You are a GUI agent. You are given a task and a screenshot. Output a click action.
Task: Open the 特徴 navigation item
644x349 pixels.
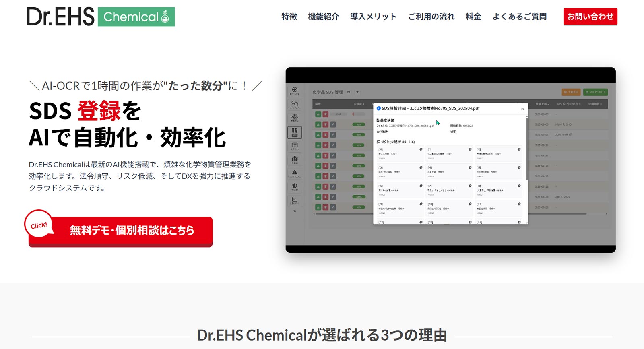pyautogui.click(x=289, y=17)
